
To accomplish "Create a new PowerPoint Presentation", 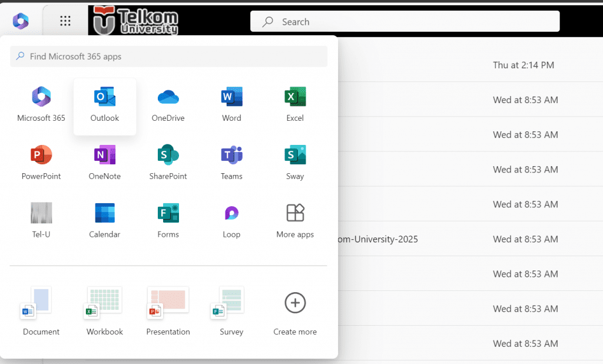I will tap(168, 312).
